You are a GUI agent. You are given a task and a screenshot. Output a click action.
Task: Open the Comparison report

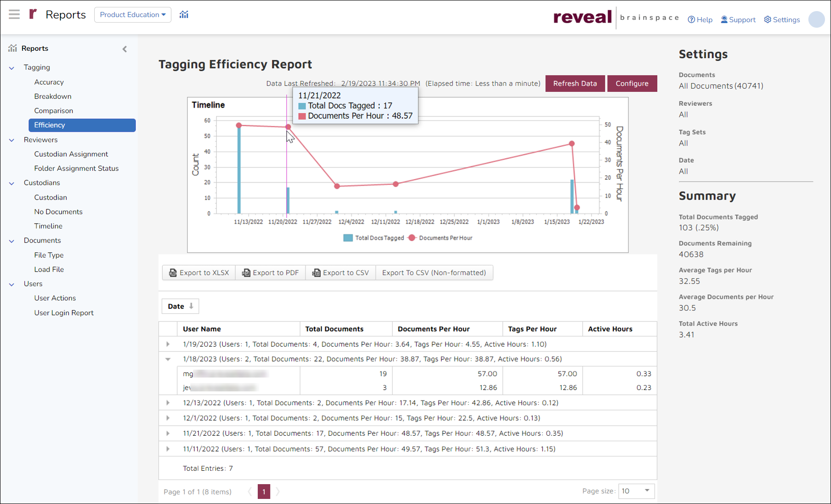coord(54,111)
